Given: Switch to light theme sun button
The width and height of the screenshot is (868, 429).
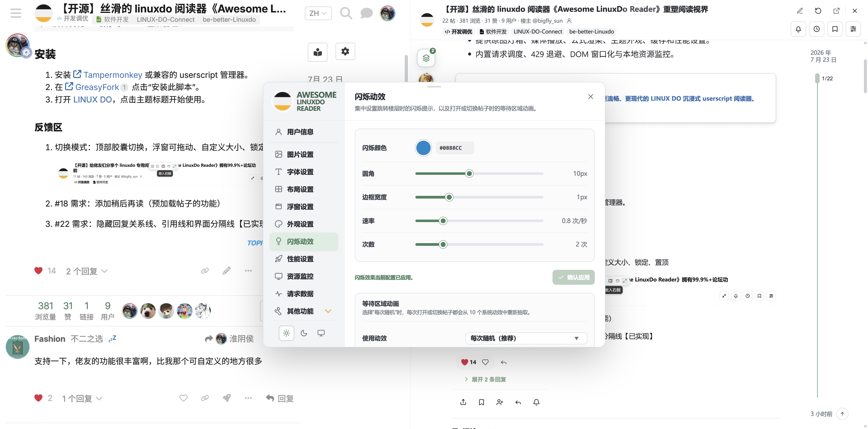Looking at the screenshot, I should tap(286, 333).
